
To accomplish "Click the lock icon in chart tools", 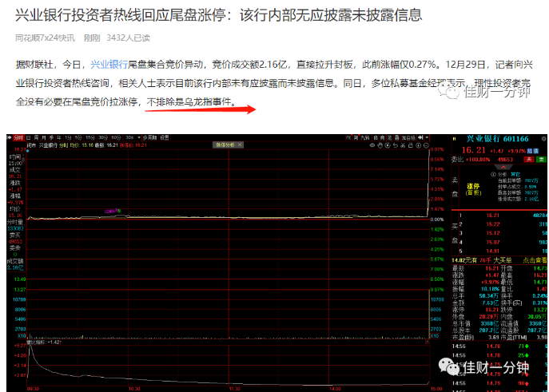I will click(411, 145).
